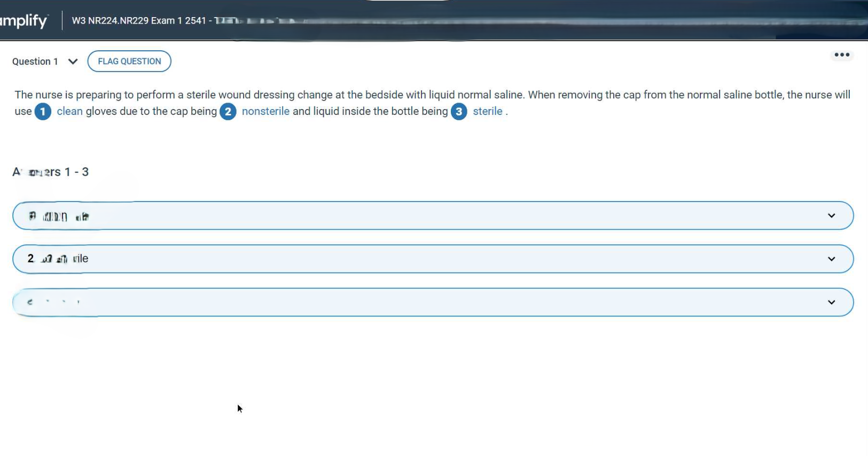Expand the Question 1 navigation chevron

[73, 61]
